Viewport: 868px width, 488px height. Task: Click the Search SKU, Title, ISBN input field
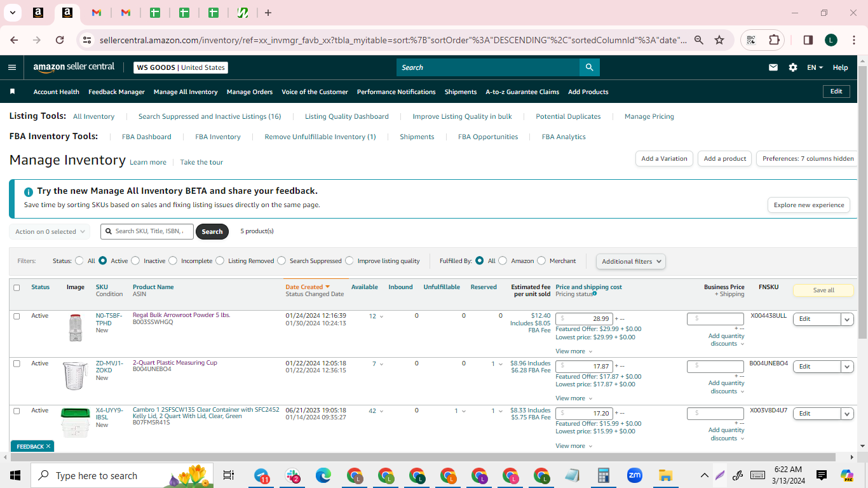coord(147,231)
